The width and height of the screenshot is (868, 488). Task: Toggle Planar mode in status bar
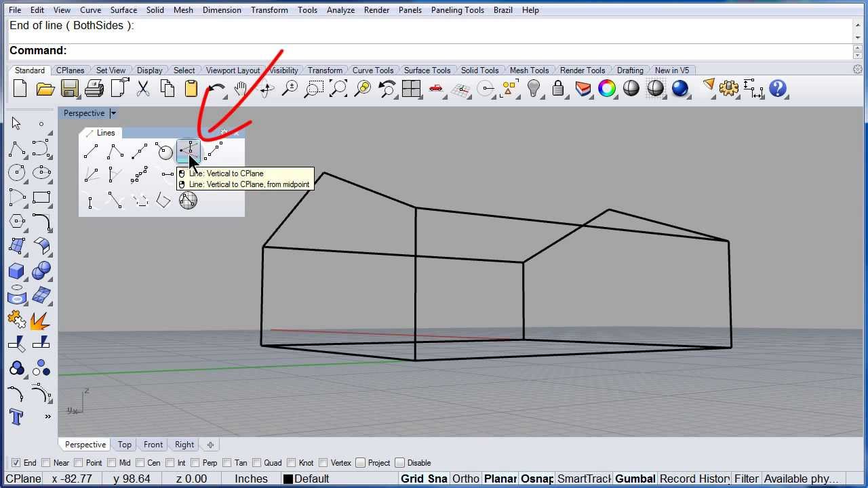[500, 479]
